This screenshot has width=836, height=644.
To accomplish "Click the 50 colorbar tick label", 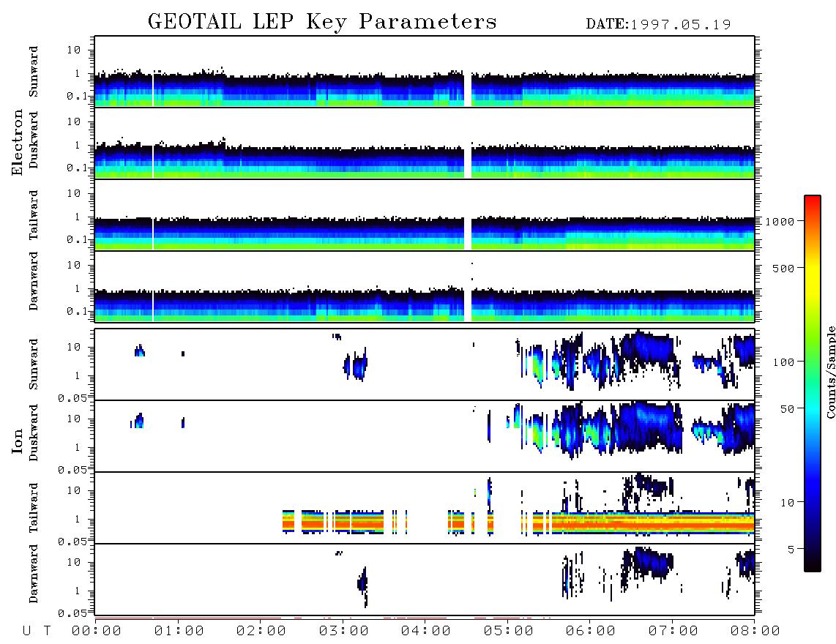I will coord(787,409).
